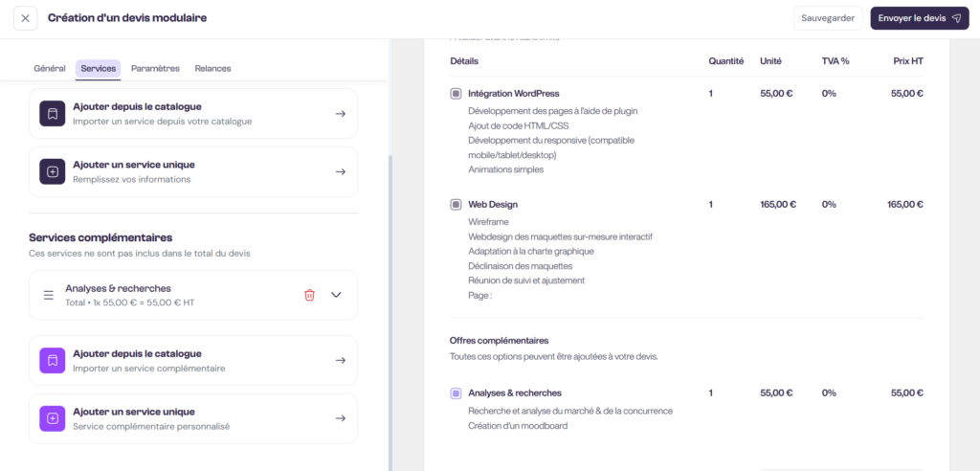This screenshot has height=471, width=980.
Task: Click the purple plus complementary service icon
Action: click(53, 418)
